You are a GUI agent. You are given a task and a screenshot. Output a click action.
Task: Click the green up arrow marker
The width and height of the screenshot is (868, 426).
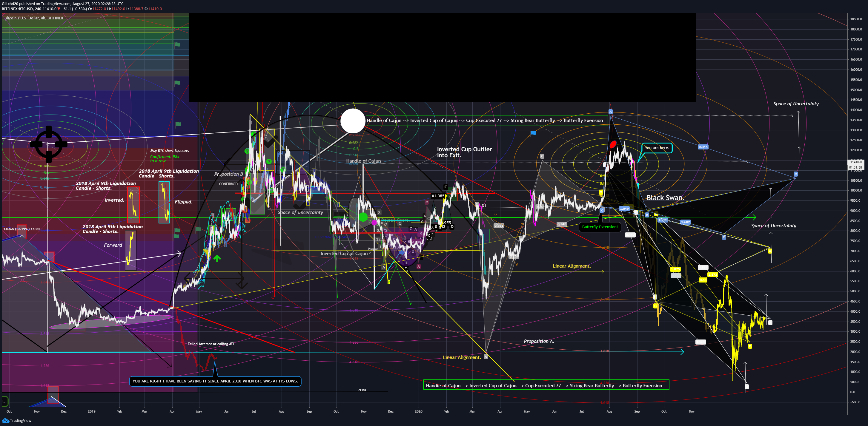(x=217, y=258)
